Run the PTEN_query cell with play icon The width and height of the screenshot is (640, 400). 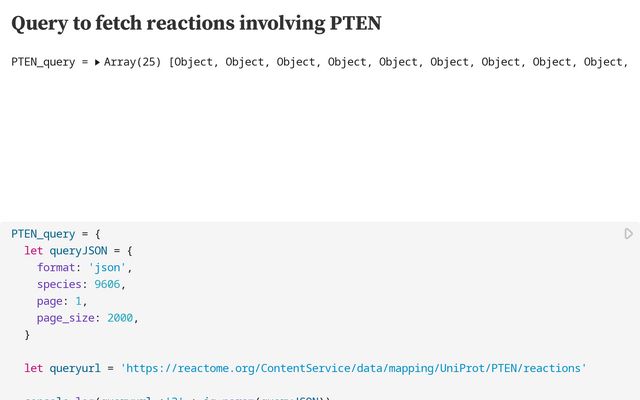point(628,234)
